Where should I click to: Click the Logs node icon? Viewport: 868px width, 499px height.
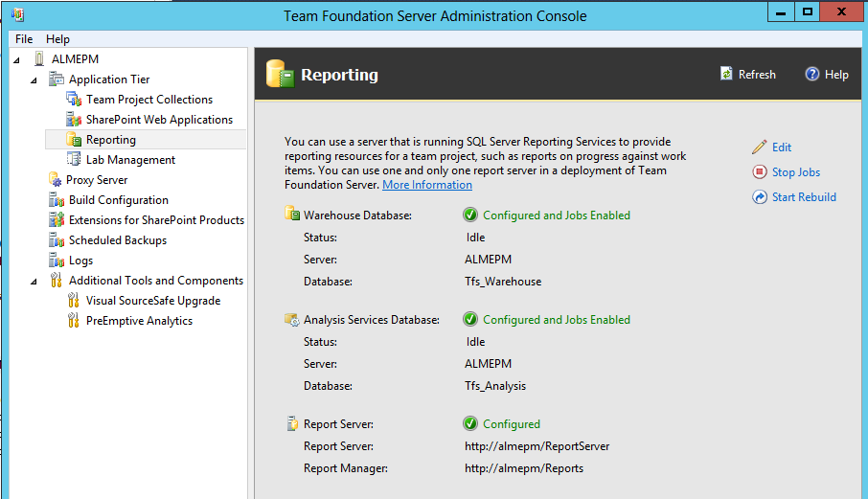pos(57,260)
